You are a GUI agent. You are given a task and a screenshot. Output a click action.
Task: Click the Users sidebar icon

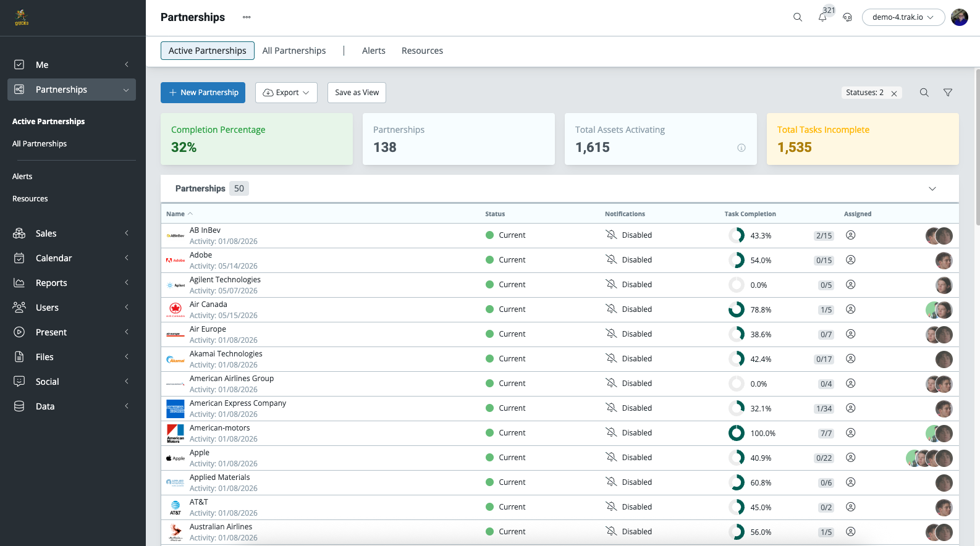click(19, 308)
